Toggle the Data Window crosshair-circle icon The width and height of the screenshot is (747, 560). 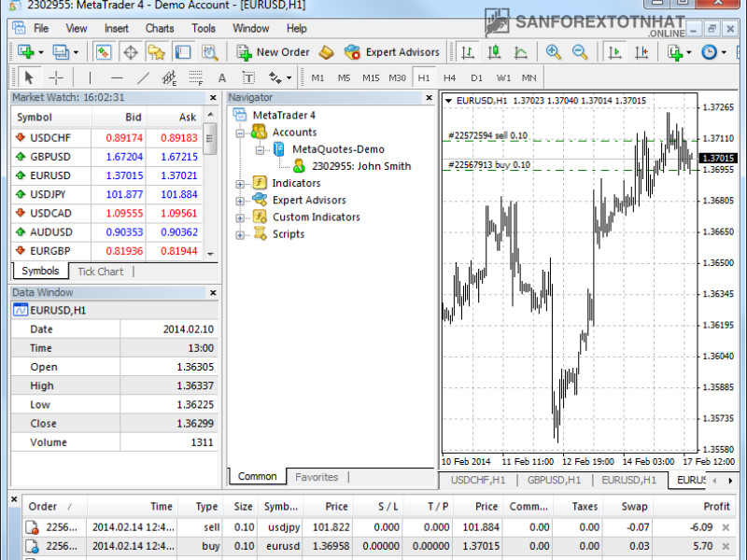click(130, 52)
